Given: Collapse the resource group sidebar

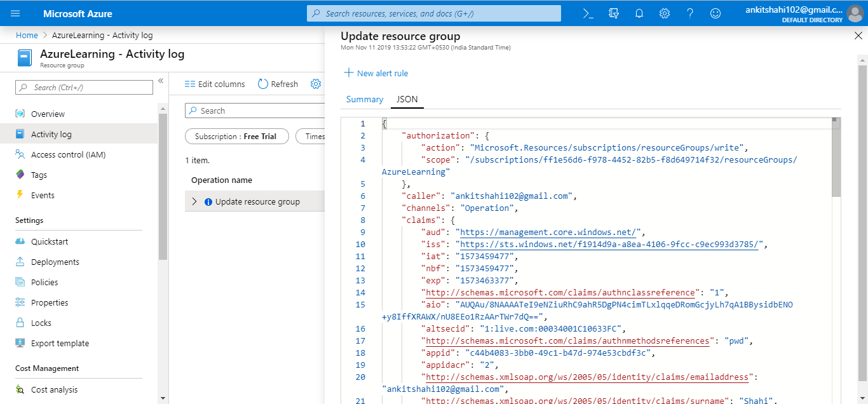Looking at the screenshot, I should (x=161, y=81).
